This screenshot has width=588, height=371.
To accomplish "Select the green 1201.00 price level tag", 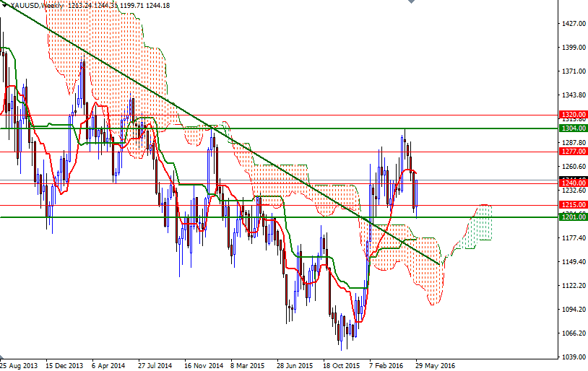I will 571,217.
